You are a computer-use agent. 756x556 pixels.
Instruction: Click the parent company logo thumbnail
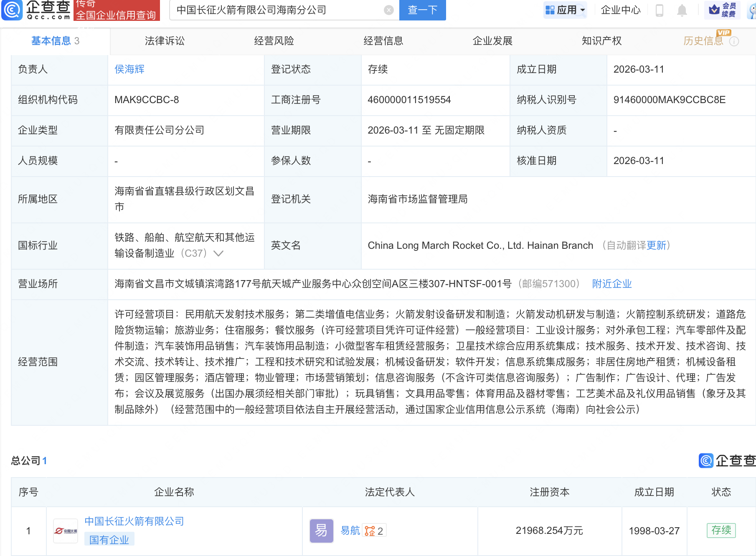(66, 531)
